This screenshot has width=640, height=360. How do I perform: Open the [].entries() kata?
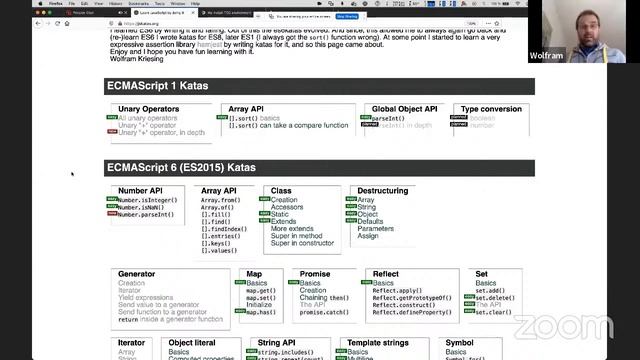point(220,236)
